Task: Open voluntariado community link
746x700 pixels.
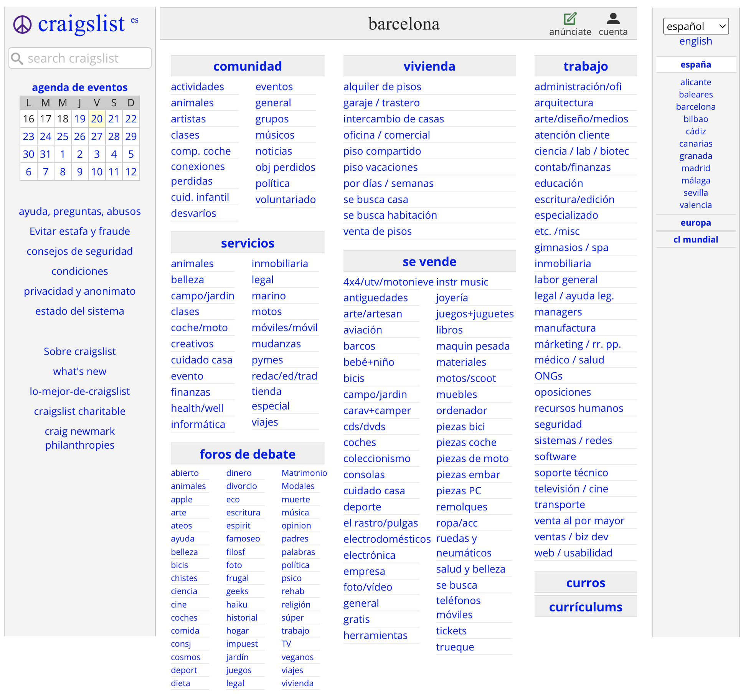Action: (x=286, y=200)
